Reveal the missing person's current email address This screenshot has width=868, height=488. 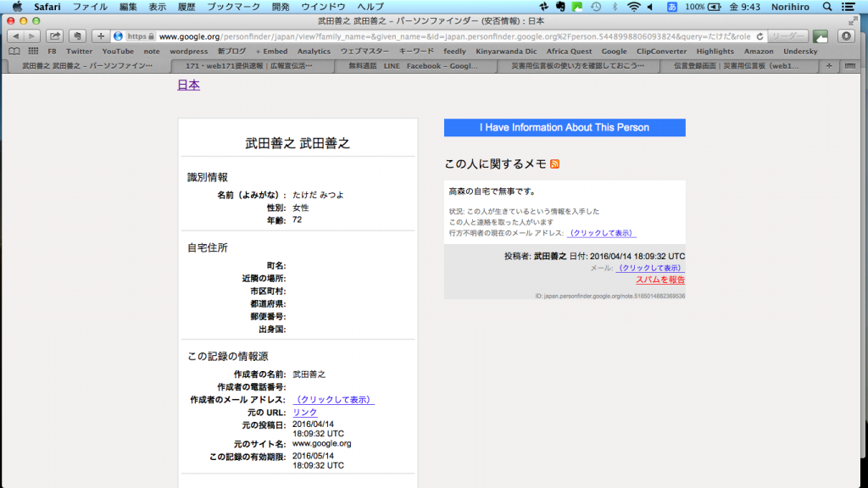click(x=601, y=233)
